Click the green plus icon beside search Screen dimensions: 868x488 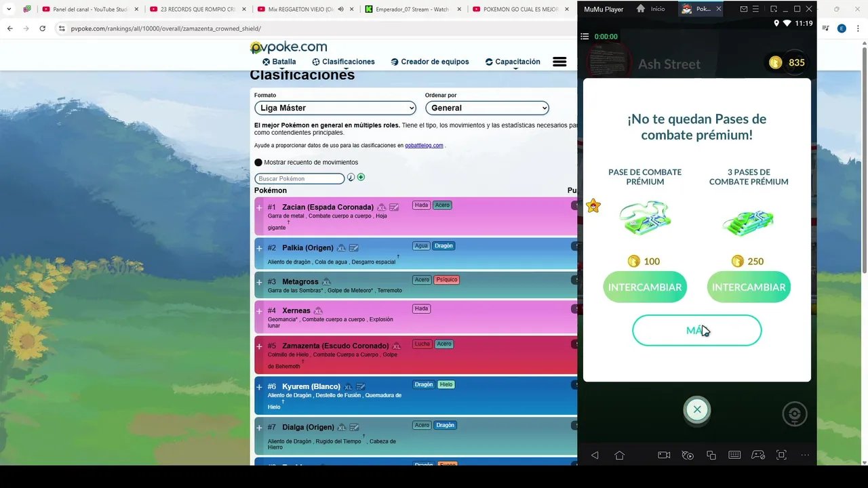361,177
